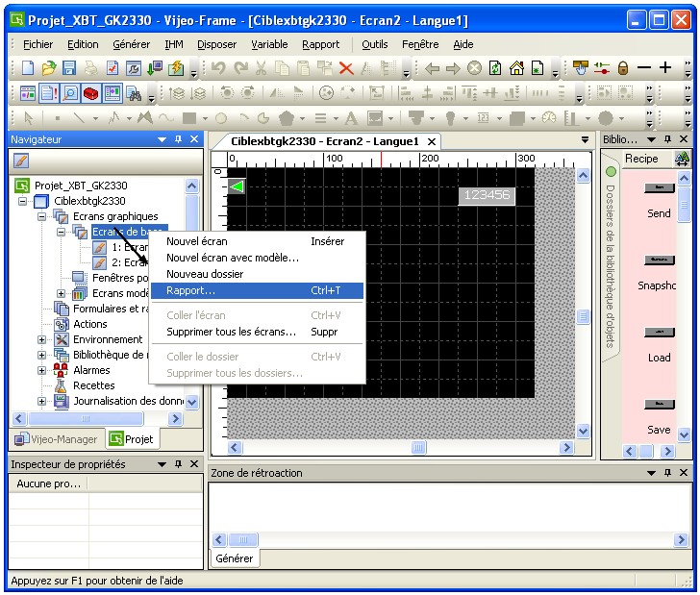Open the Navigateur panel dropdown arrow
Image resolution: width=700 pixels, height=595 pixels.
[x=162, y=139]
